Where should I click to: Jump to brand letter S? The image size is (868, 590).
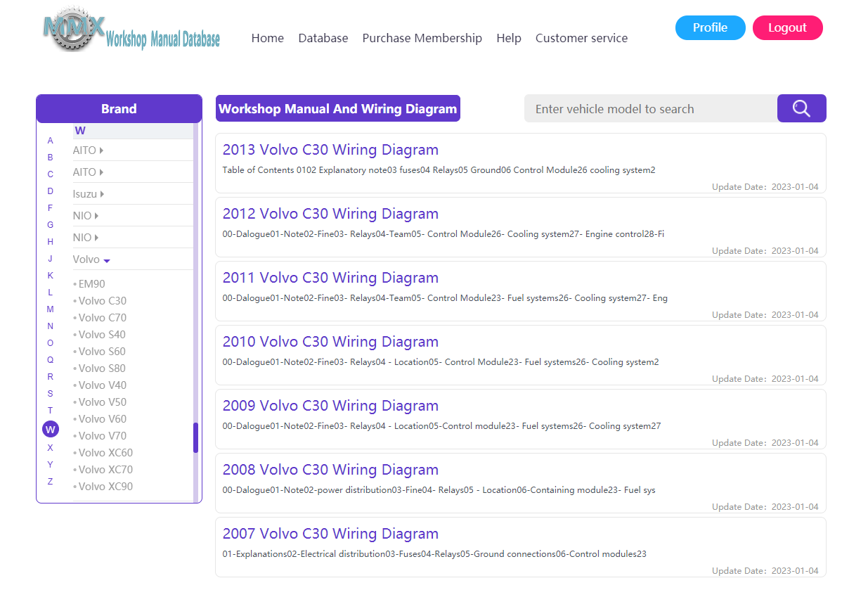[x=50, y=394]
